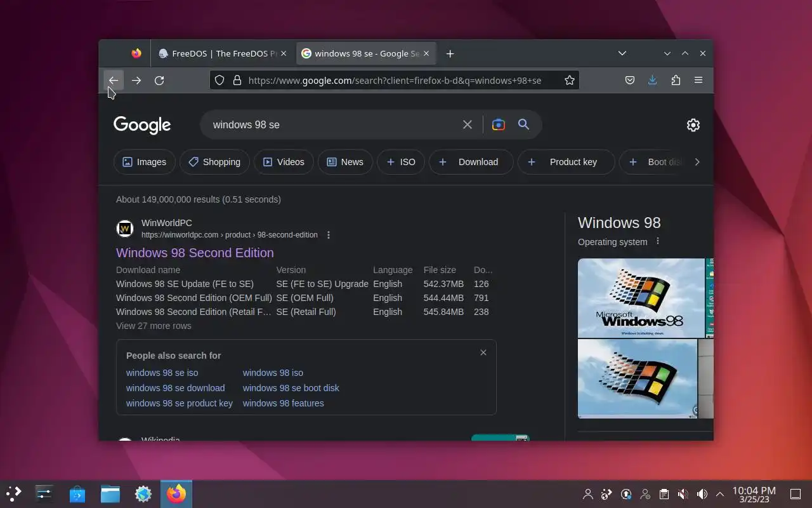Bookmark this page with the star

coord(570,81)
